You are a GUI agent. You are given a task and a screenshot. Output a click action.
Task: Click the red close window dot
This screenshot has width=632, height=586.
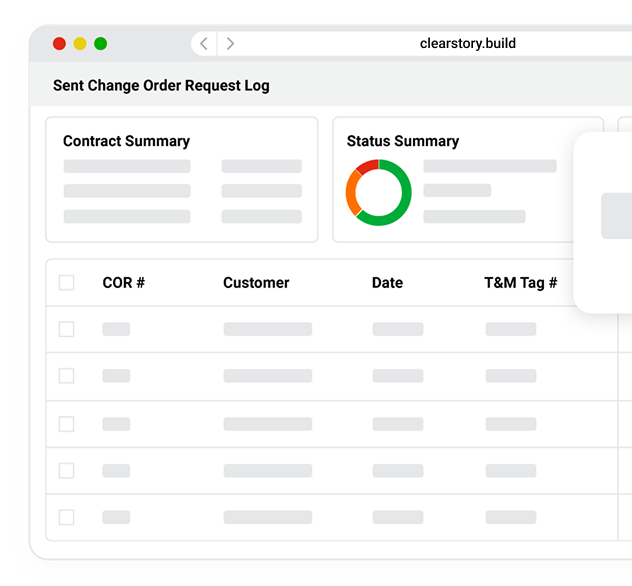59,43
